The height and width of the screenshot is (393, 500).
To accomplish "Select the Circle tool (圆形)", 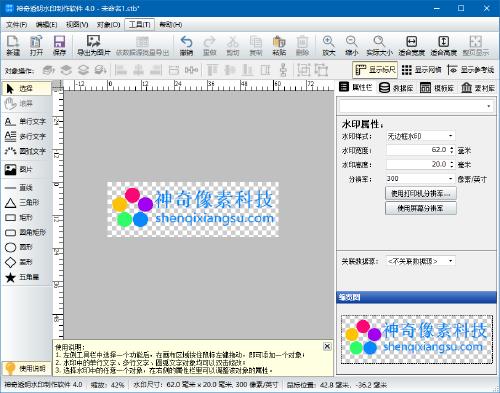I will [27, 247].
